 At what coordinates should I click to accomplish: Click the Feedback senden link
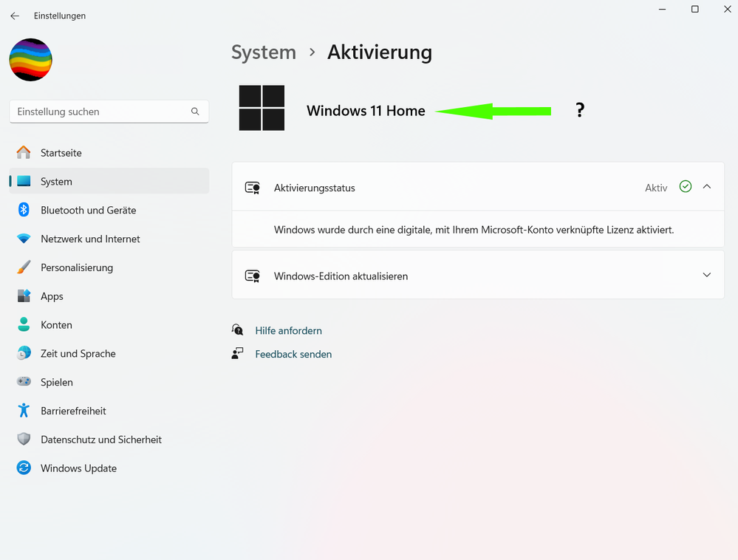(293, 355)
